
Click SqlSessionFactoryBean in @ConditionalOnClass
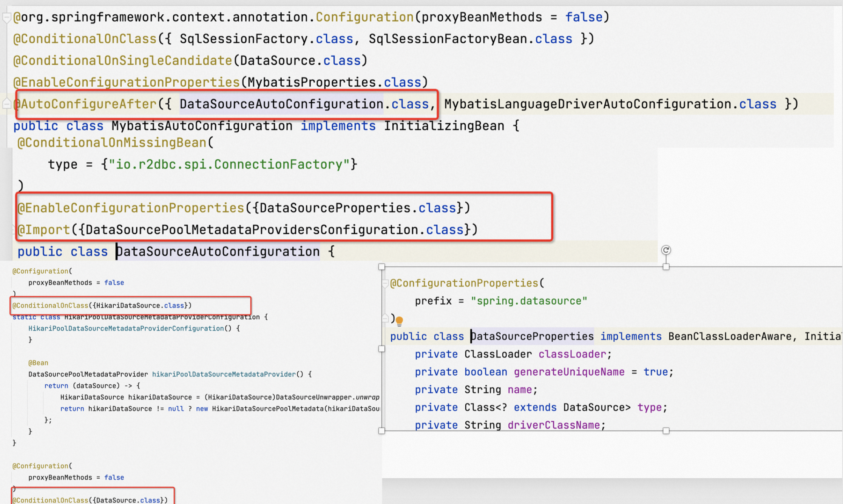[448, 39]
